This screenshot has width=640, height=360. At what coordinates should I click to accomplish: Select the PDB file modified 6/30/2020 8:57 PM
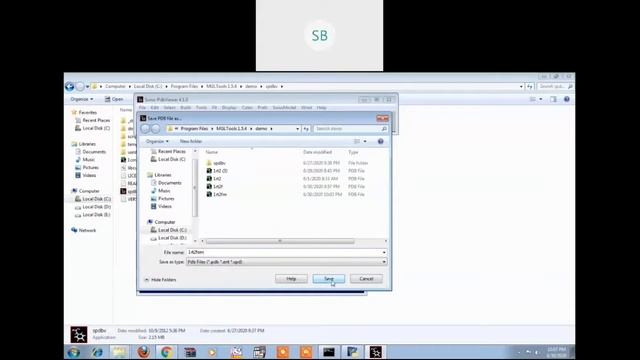click(218, 187)
